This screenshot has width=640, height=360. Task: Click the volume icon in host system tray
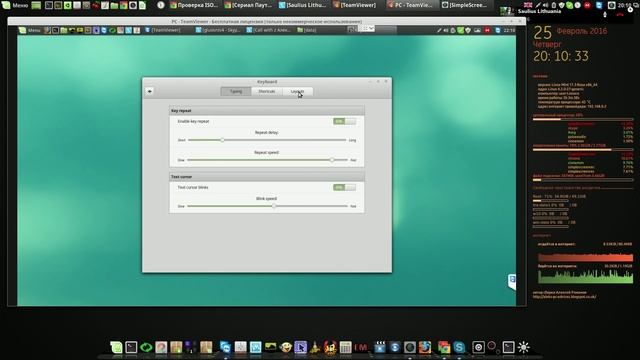coord(546,5)
